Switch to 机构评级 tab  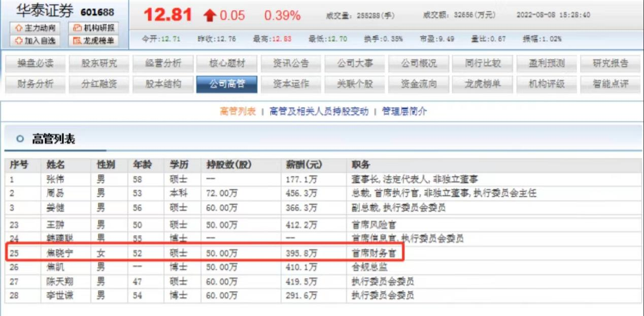547,84
